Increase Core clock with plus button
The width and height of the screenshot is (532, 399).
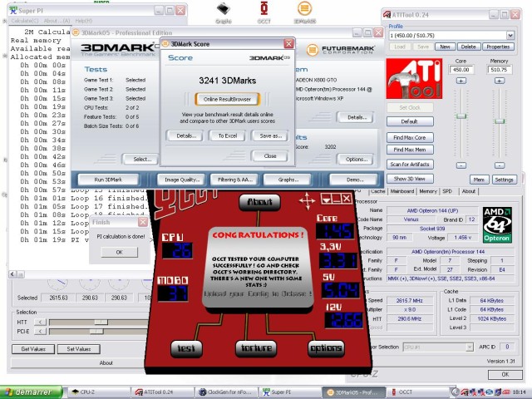(x=461, y=81)
